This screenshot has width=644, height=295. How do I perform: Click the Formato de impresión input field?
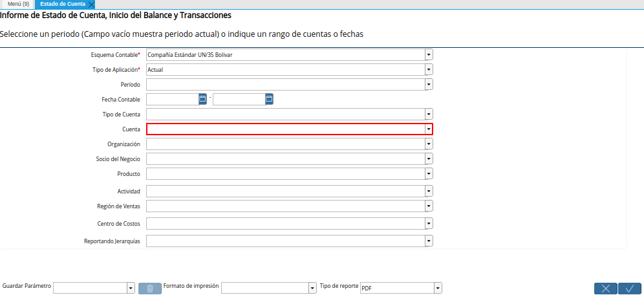click(265, 288)
